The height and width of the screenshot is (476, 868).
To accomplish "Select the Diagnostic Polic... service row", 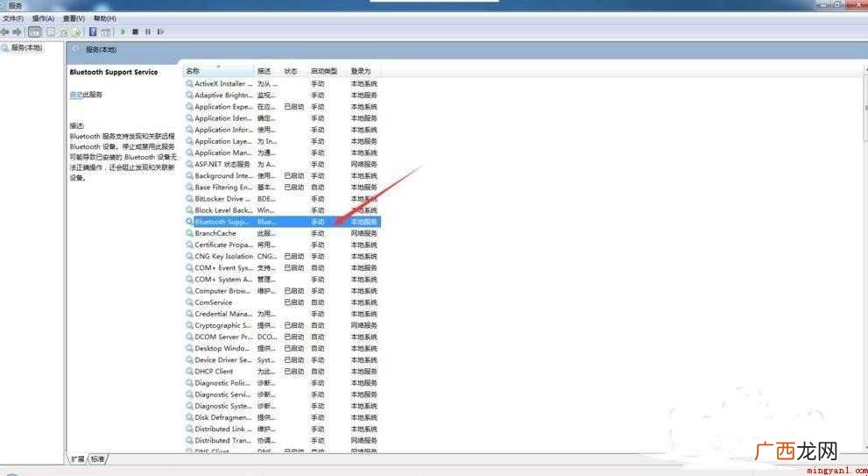I will coord(282,383).
